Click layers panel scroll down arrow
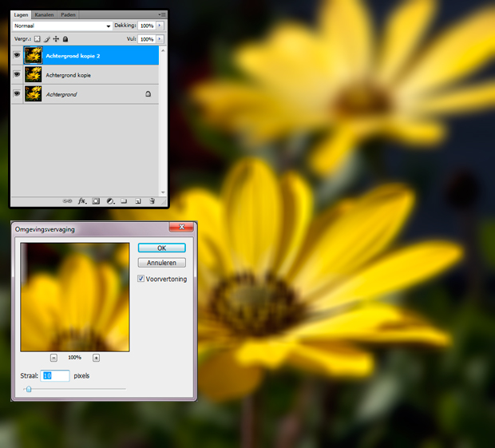Image resolution: width=495 pixels, height=448 pixels. [x=163, y=192]
